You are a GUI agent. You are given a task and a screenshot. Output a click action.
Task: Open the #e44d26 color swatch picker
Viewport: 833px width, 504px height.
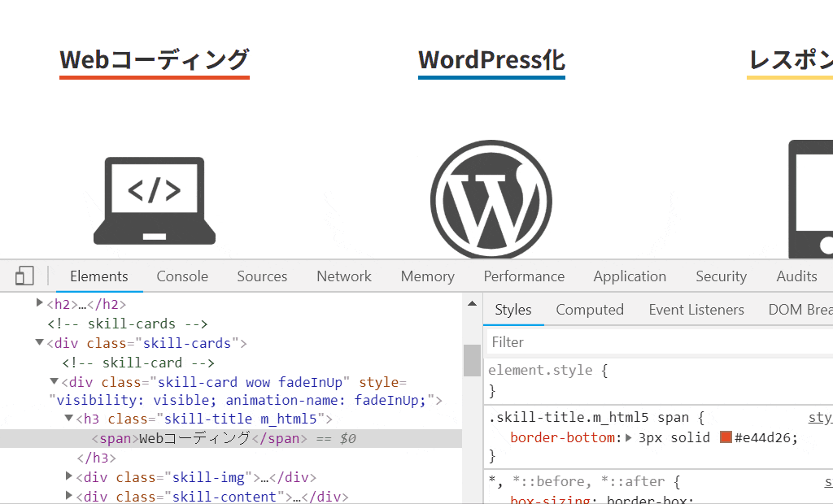pos(726,438)
